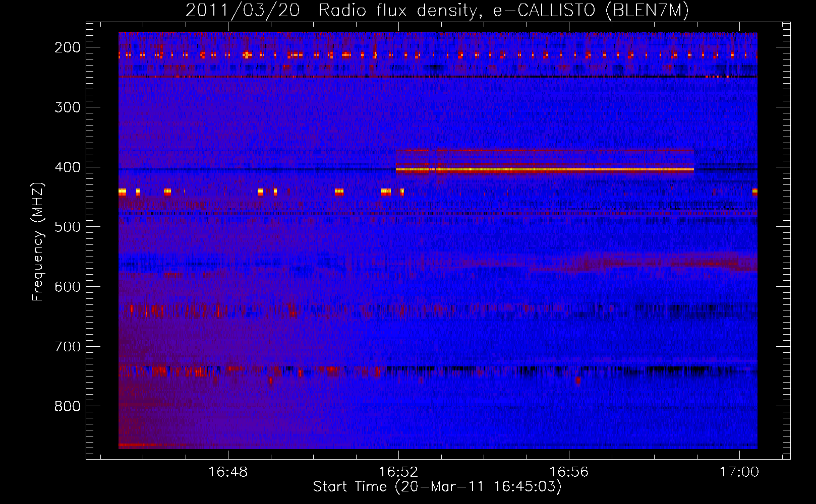Image resolution: width=816 pixels, height=504 pixels.
Task: Click the 16:56 time tick label
Action: 569,472
